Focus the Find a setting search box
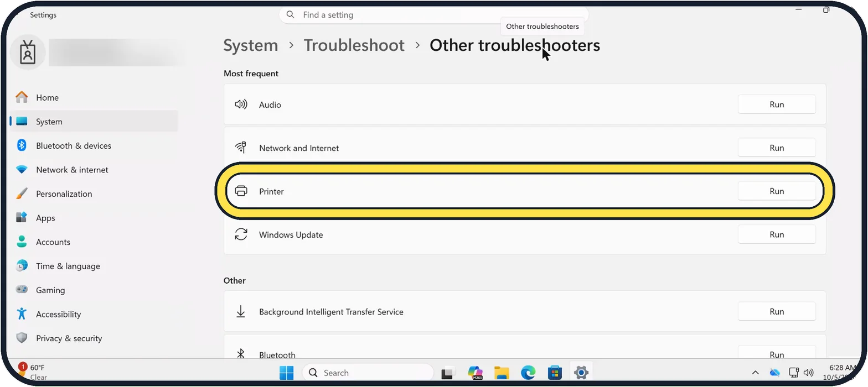This screenshot has width=868, height=387. 433,15
